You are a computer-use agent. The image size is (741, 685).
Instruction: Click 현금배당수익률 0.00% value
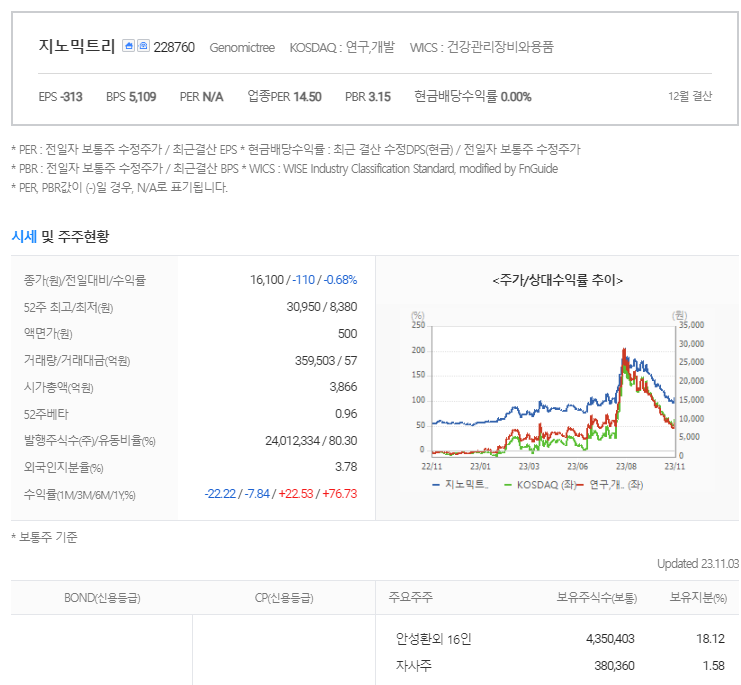click(x=473, y=97)
